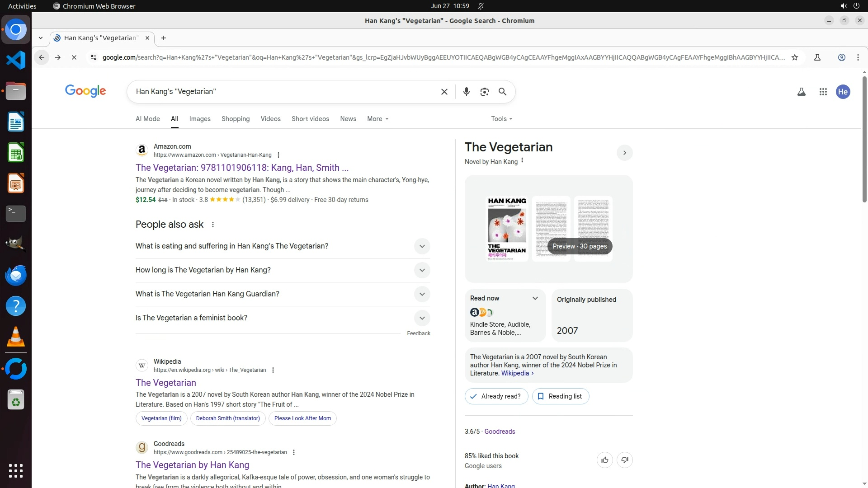Click the Deborah Smith (translator) chip
The image size is (868, 488).
pos(227,418)
